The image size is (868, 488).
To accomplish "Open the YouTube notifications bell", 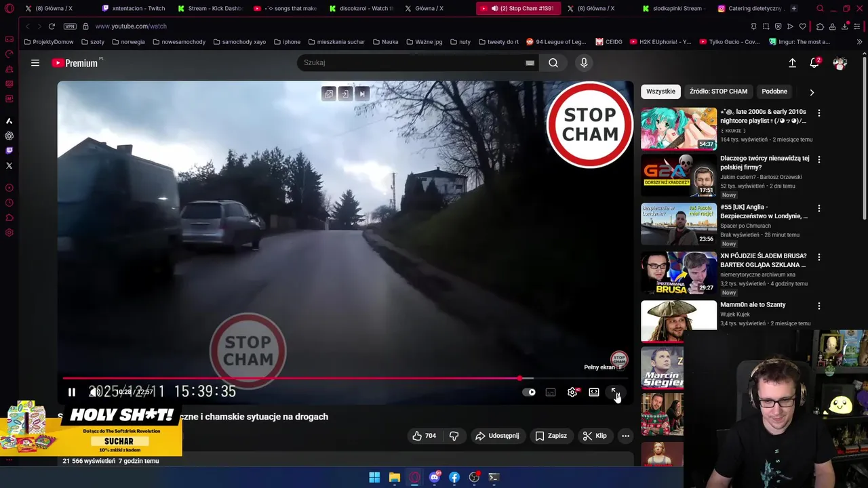I will click(814, 63).
